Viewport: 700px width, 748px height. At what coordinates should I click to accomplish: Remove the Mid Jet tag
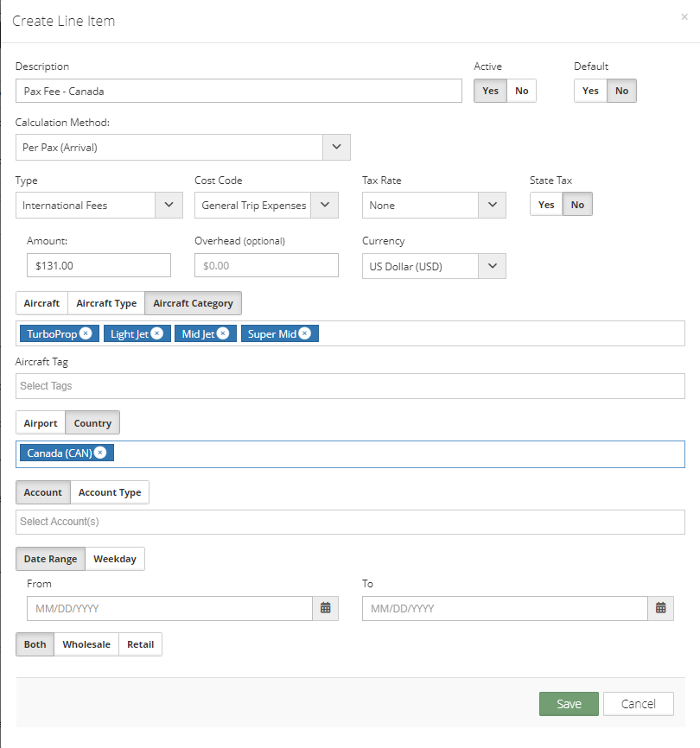(223, 333)
